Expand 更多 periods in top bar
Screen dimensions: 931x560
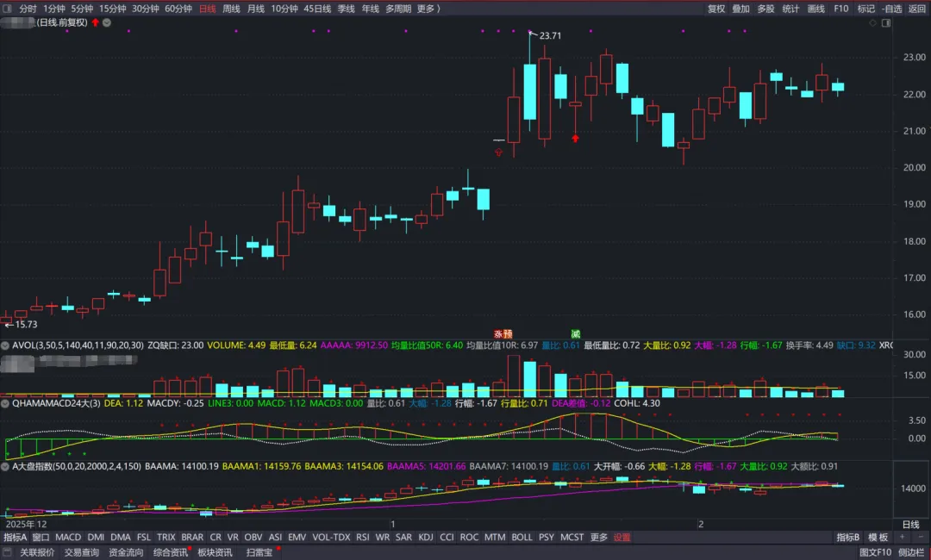pos(428,9)
